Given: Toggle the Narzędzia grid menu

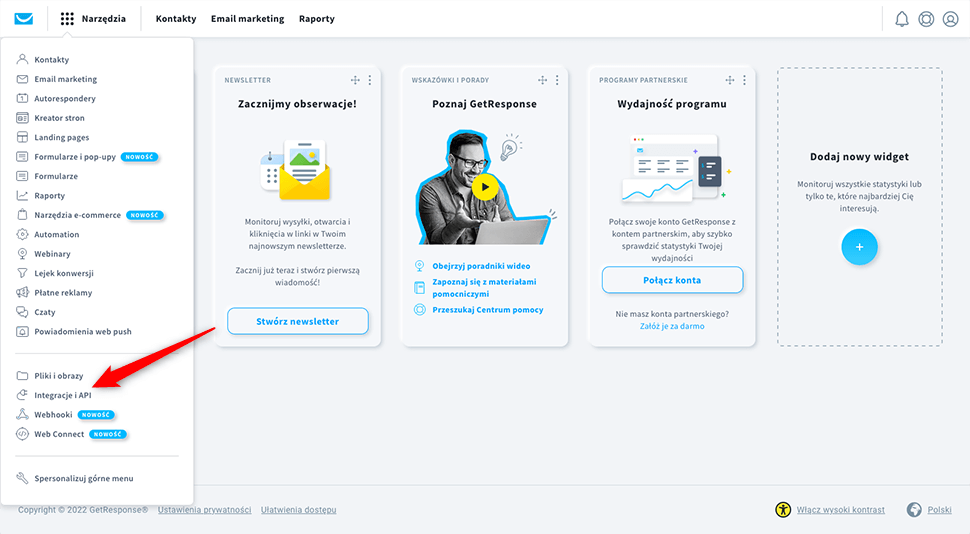Looking at the screenshot, I should click(x=93, y=18).
